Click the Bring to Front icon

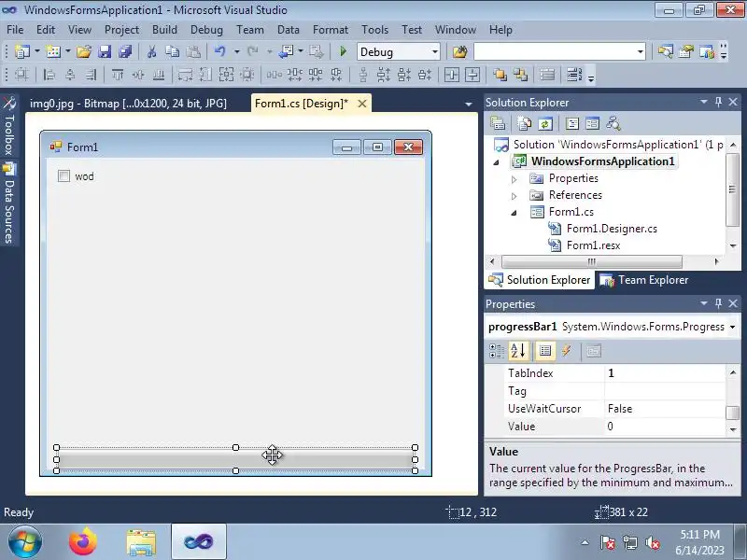[x=500, y=75]
